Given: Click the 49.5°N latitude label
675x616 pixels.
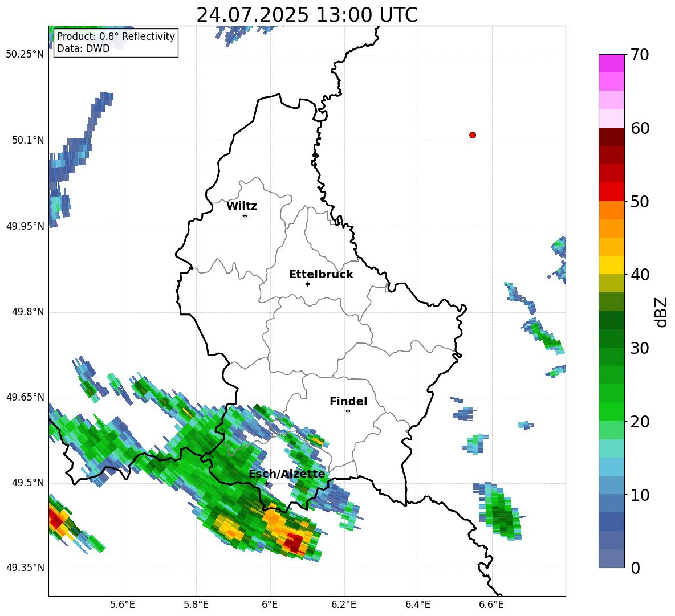Looking at the screenshot, I should 27,483.
